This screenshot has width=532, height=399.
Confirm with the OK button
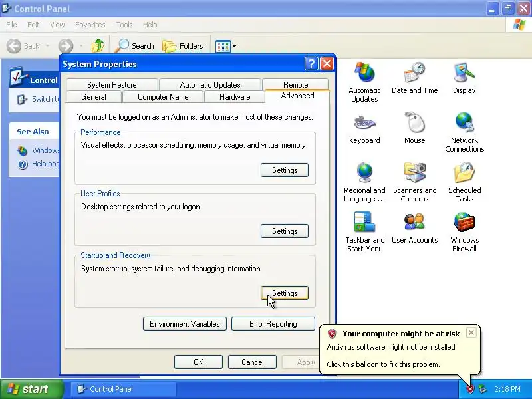coord(198,362)
